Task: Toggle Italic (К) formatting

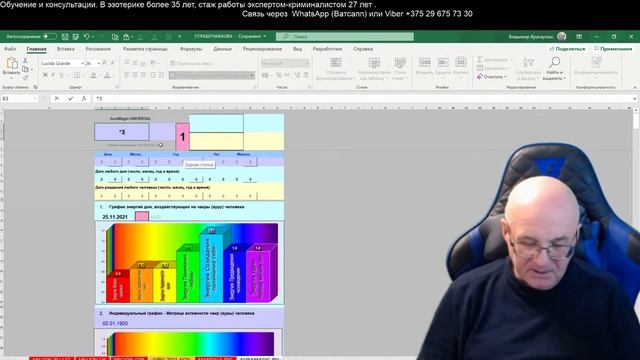Action: [x=53, y=75]
